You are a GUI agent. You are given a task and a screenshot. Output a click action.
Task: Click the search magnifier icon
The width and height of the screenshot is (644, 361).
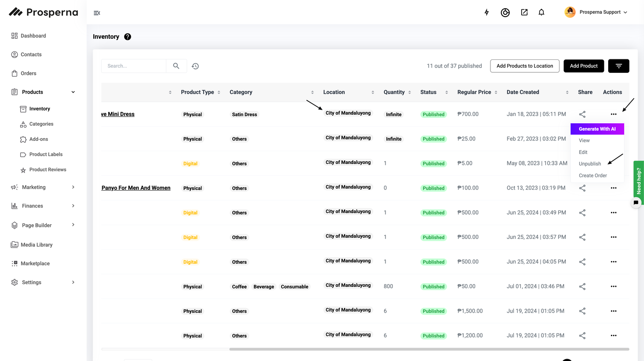176,66
